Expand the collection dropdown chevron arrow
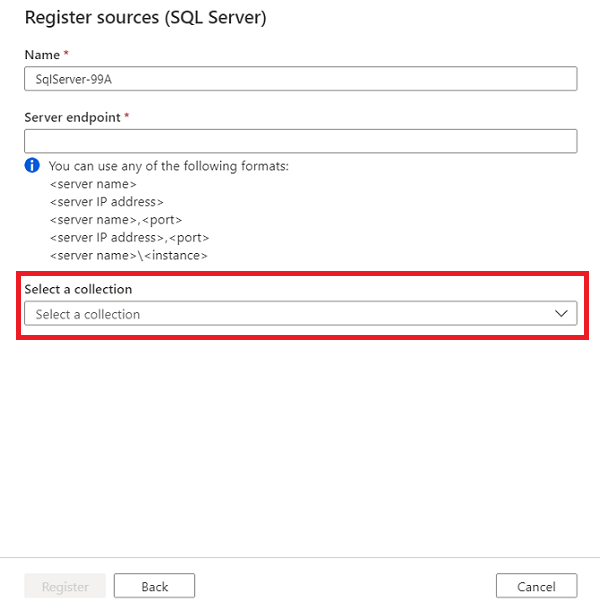600x610 pixels. click(x=561, y=314)
